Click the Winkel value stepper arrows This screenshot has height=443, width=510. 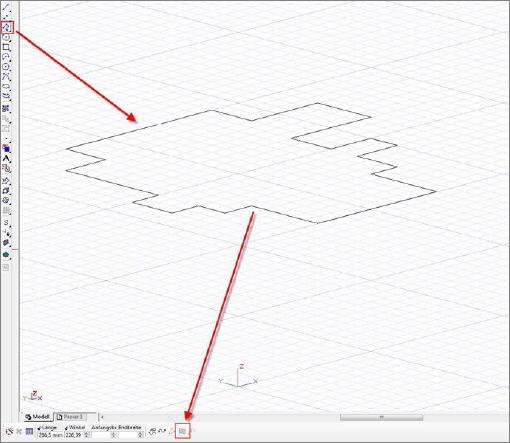[86, 435]
